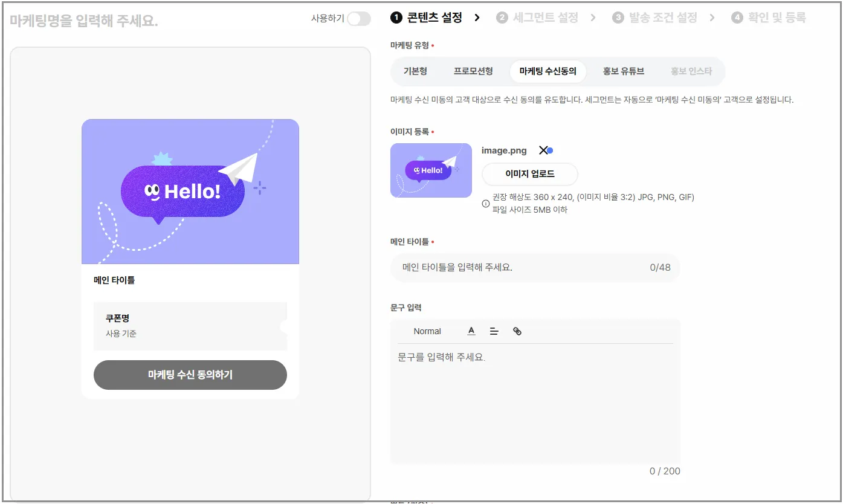Click the 쿠폰명 coupon box in preview
Viewport: 843px width, 504px height.
point(190,326)
